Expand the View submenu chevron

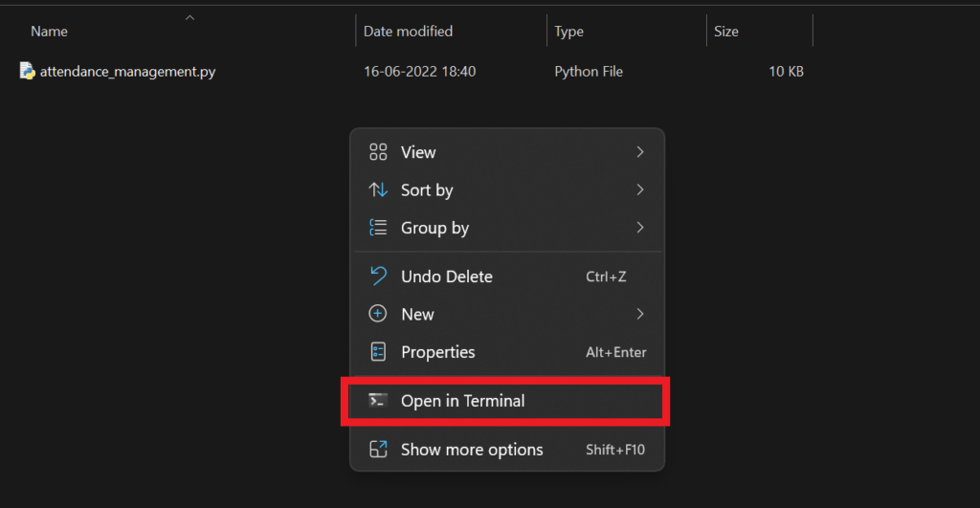640,152
